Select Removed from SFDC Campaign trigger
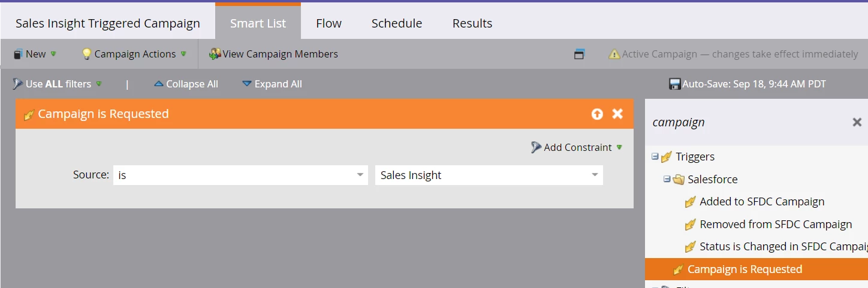This screenshot has height=288, width=868. point(776,225)
